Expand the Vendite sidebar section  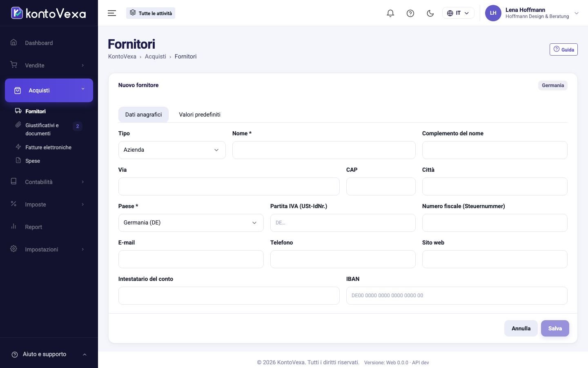pos(49,65)
